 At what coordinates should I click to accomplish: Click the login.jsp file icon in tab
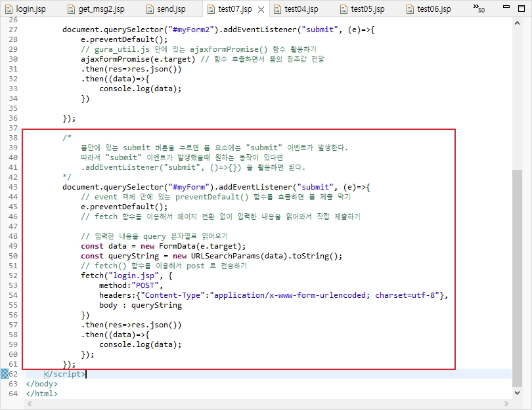[9, 9]
